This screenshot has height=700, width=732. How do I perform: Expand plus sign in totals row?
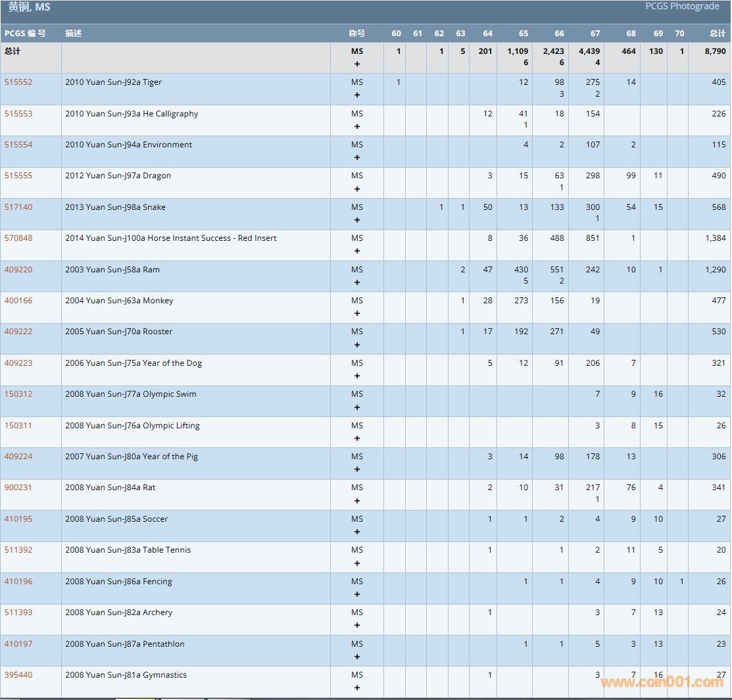tap(357, 64)
